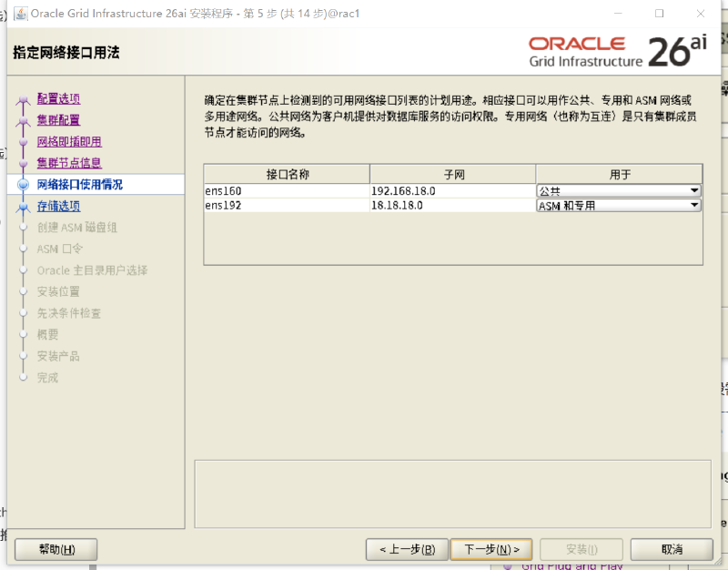Click the subnet cell 192.168.18.0

coord(452,191)
